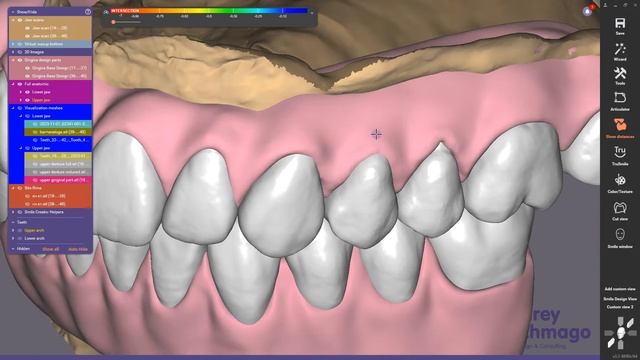Collapse the Visualization meshes group
This screenshot has height=360, width=640.
point(13,108)
